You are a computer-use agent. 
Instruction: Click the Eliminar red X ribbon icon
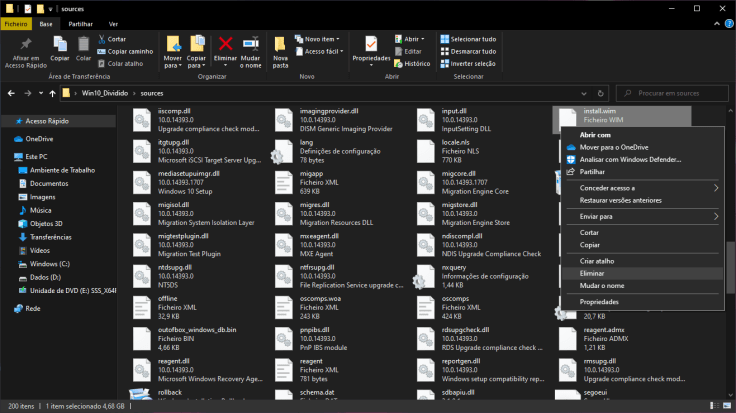(x=226, y=44)
